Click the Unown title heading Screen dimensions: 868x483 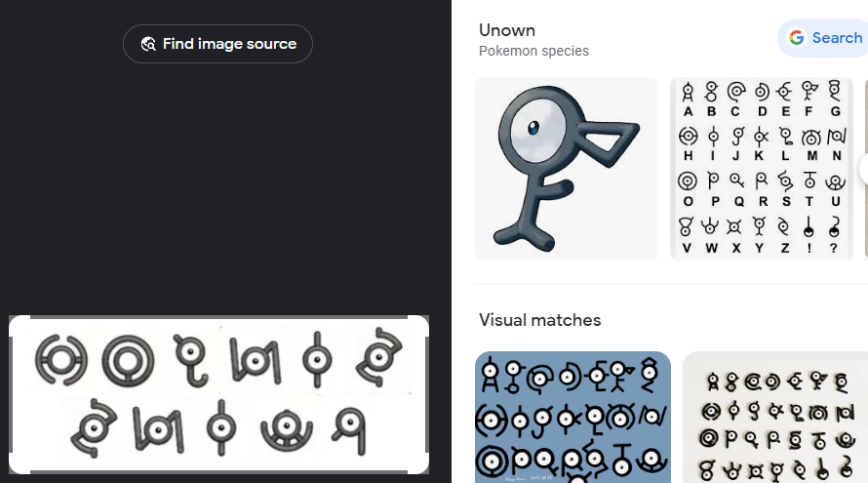tap(507, 30)
